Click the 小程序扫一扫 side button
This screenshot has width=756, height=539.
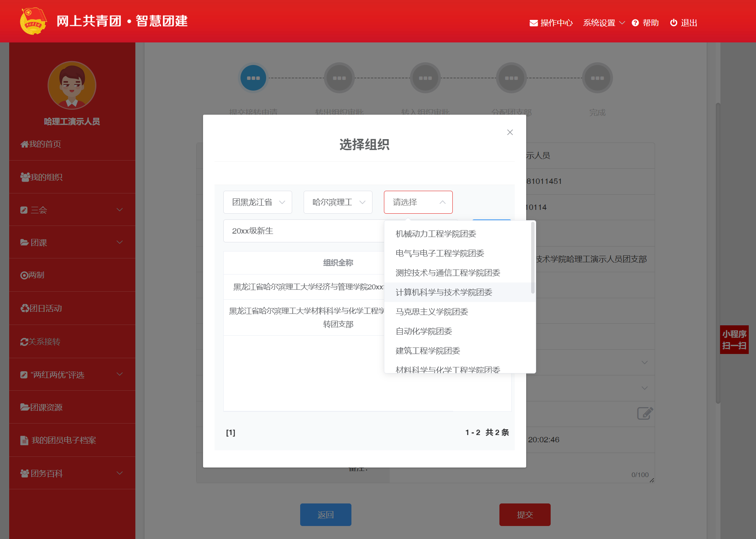coord(734,339)
